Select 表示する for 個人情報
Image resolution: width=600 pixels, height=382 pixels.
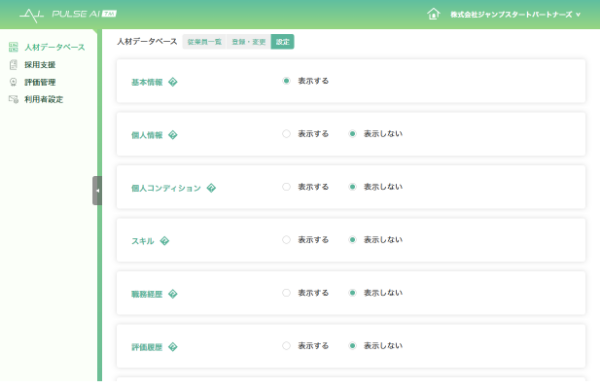coord(286,134)
